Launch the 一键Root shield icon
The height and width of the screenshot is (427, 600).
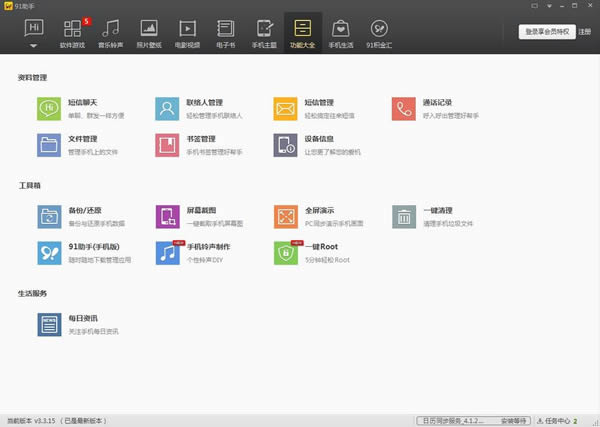(x=286, y=253)
